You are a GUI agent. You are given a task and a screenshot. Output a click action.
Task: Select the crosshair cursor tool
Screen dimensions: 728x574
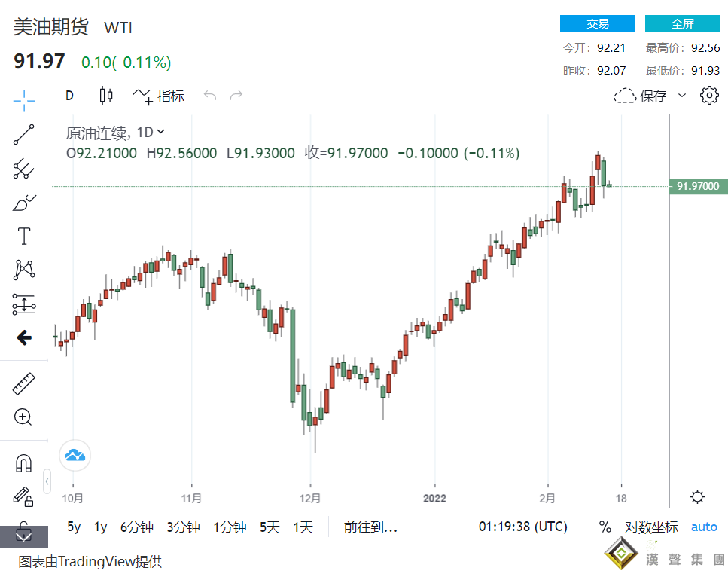24,100
